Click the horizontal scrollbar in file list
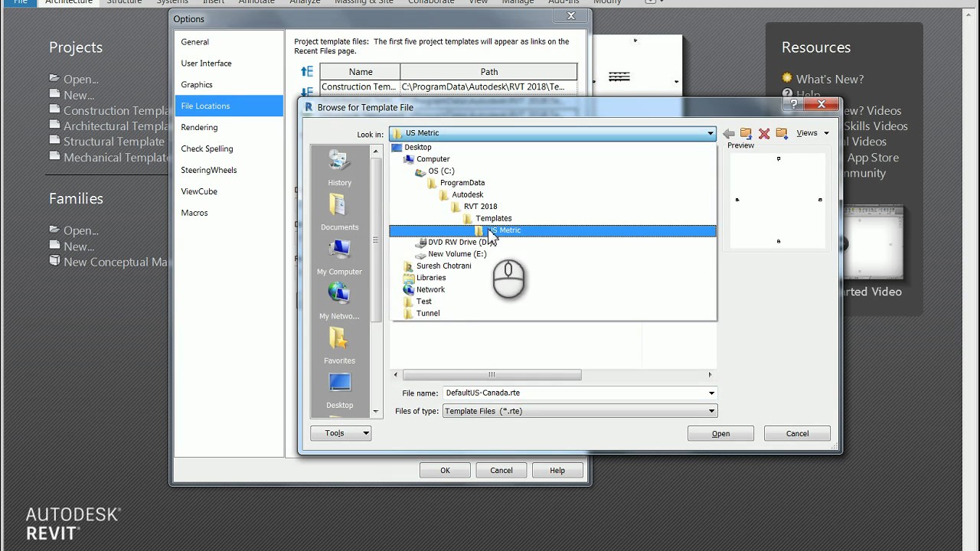Viewport: 980px width, 551px height. (x=492, y=375)
